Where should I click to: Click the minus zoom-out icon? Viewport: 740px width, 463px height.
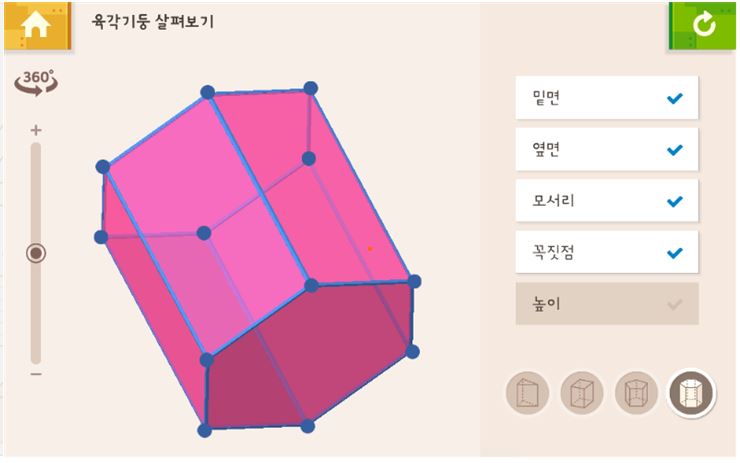pyautogui.click(x=36, y=374)
